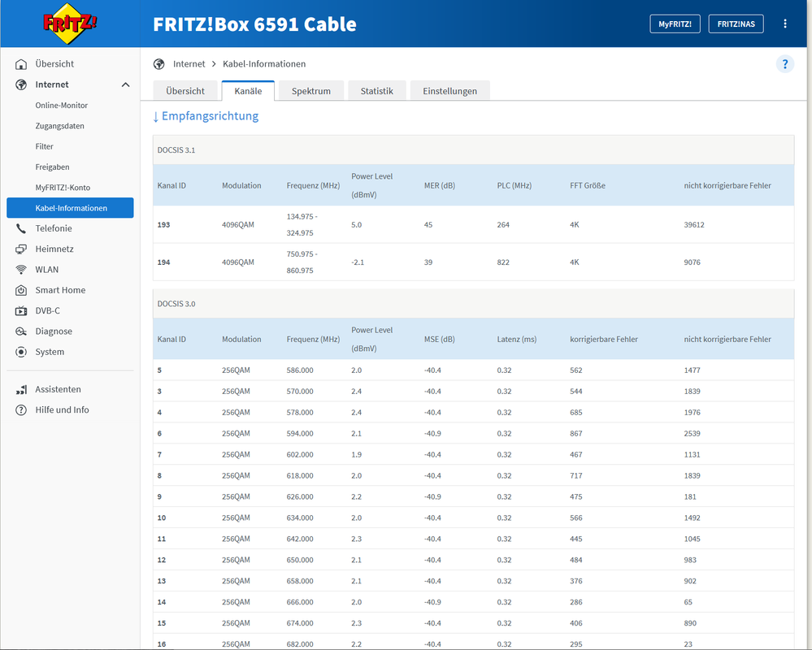Viewport: 812px width, 650px height.
Task: Switch to the Spektrum tab
Action: coord(310,91)
